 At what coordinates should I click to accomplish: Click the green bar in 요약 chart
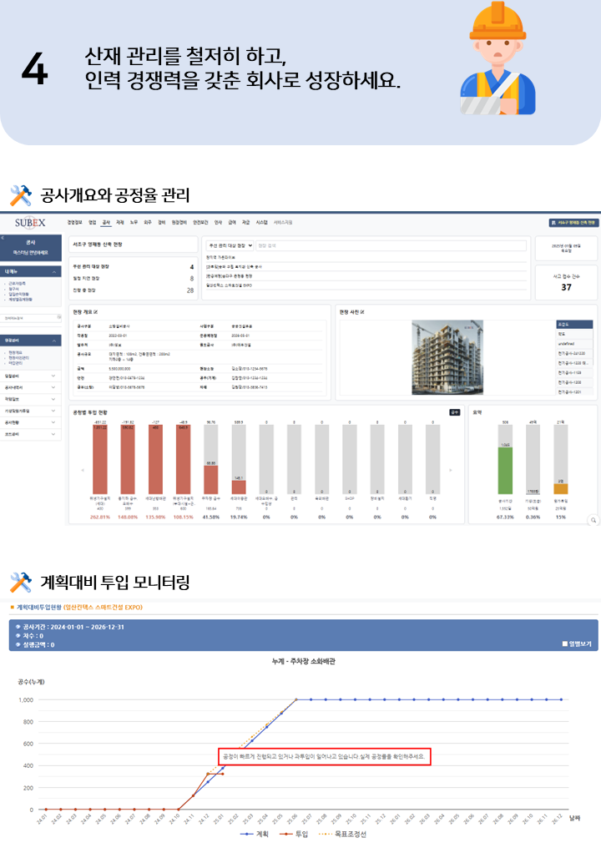[x=504, y=474]
